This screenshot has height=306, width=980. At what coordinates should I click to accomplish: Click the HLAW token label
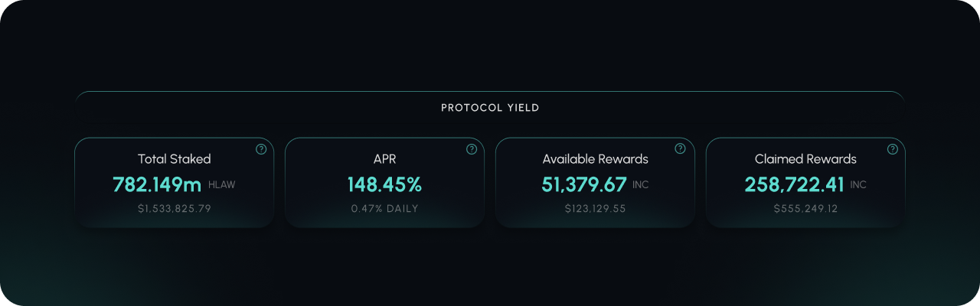(x=222, y=185)
